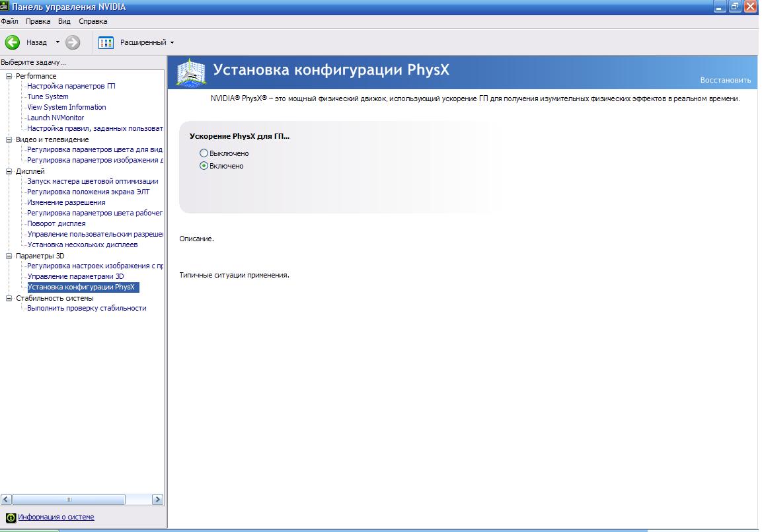Viewport: 762px width, 532px height.
Task: Open the Файл menu
Action: (x=10, y=21)
